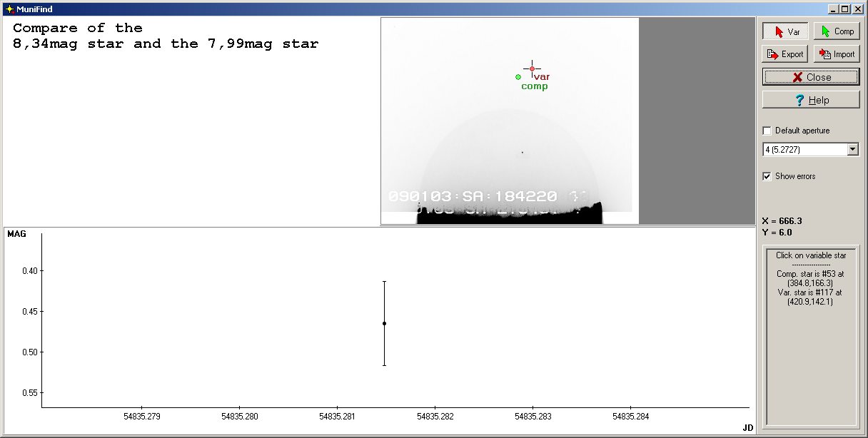The width and height of the screenshot is (868, 438).
Task: Click the MuniFind title bar icon
Action: [9, 9]
